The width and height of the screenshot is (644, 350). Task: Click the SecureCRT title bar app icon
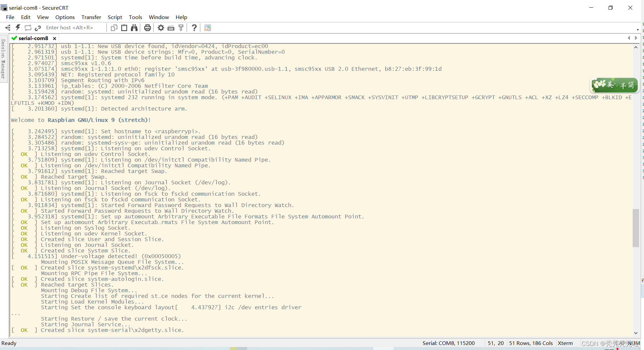pos(4,8)
